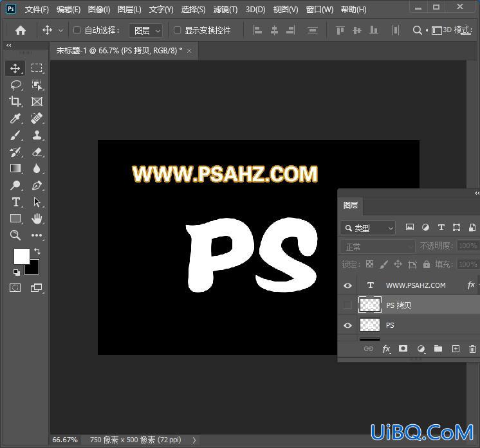This screenshot has height=448, width=480.
Task: Create a new layer group
Action: tap(438, 348)
